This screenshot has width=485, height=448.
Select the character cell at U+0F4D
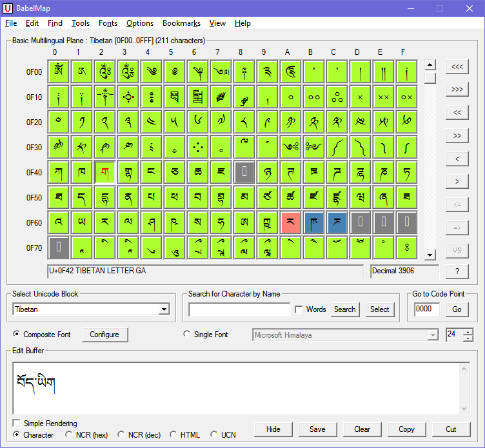[360, 173]
